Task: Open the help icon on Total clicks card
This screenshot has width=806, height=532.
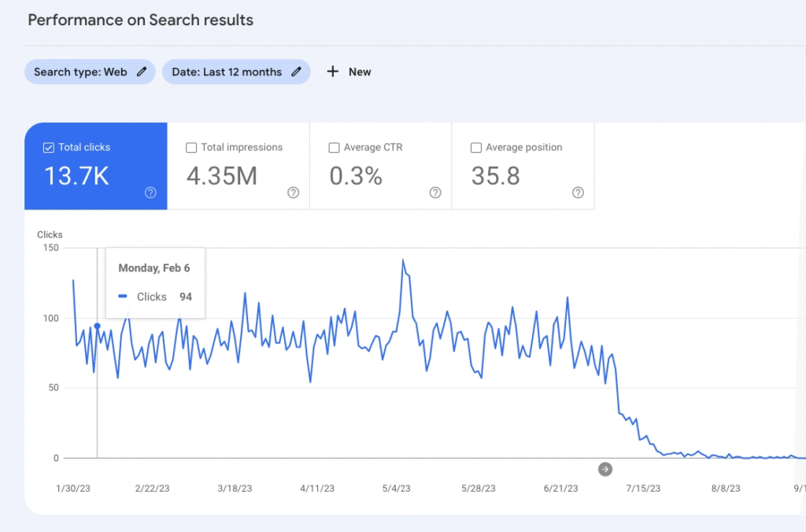Action: point(151,193)
